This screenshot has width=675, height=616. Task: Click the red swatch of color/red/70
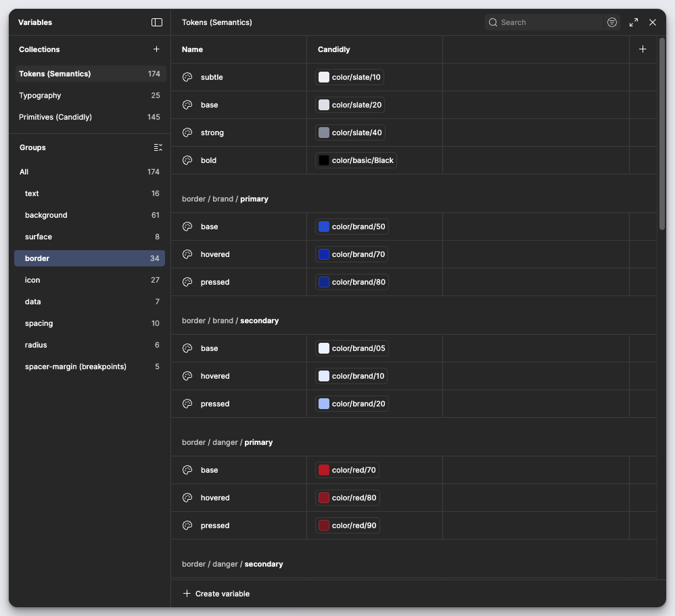[323, 470]
